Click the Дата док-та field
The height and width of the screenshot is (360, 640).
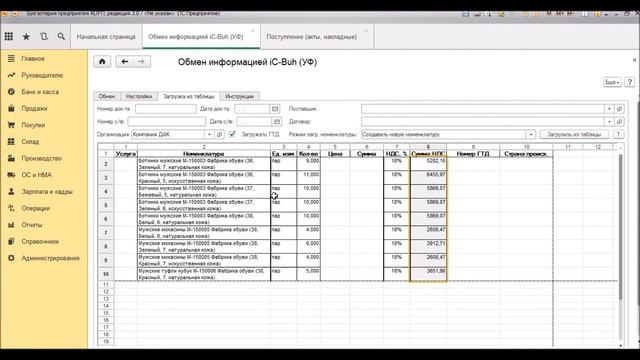252,109
